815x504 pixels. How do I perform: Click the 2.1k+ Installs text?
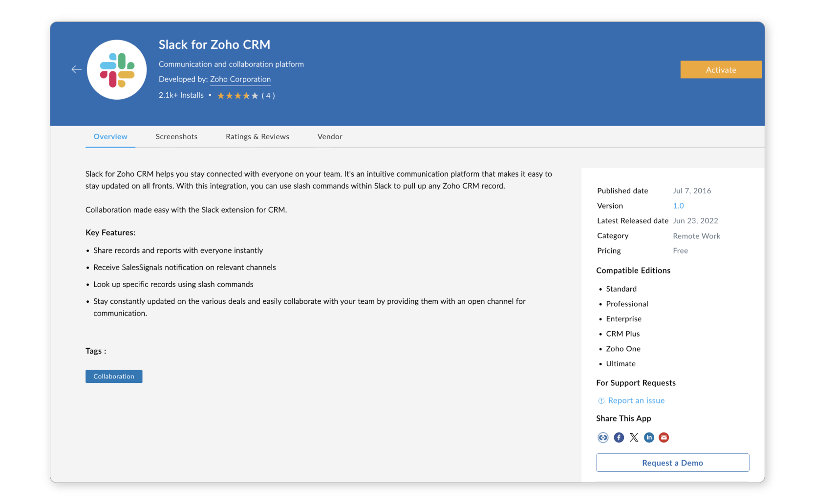(x=181, y=95)
